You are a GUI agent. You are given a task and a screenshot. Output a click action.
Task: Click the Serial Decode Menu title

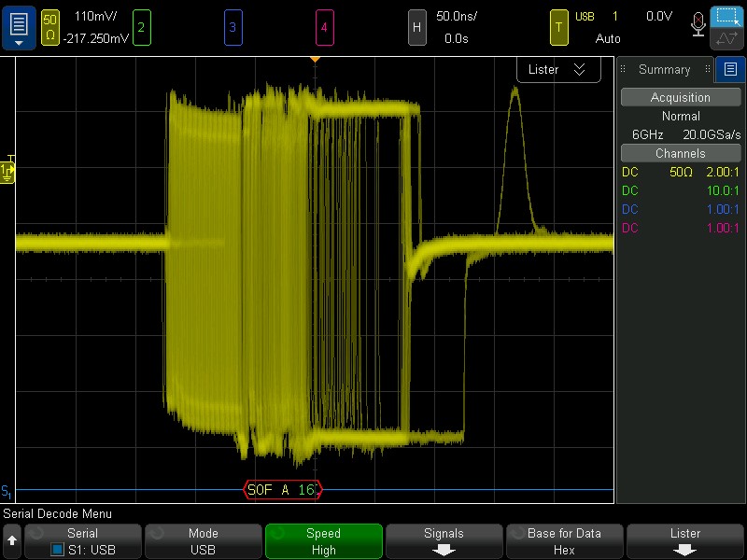(58, 514)
